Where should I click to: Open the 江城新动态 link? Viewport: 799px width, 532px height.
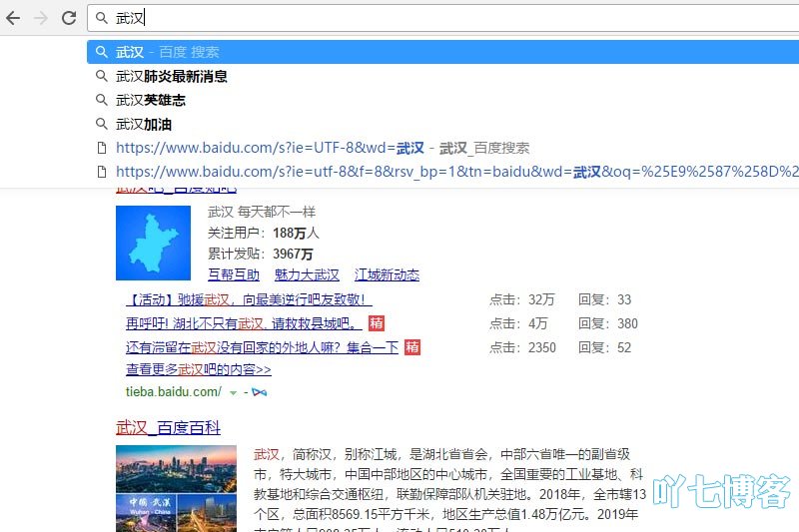click(387, 274)
